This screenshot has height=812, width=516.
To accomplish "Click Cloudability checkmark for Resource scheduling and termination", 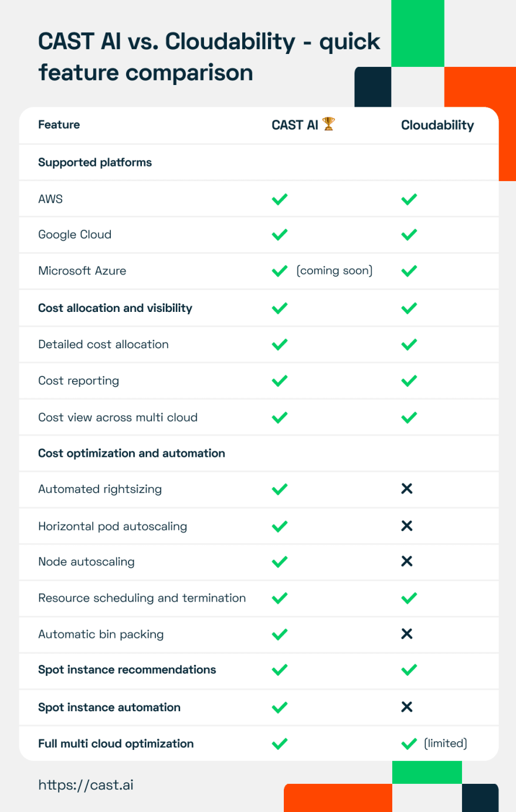I will pos(409,598).
